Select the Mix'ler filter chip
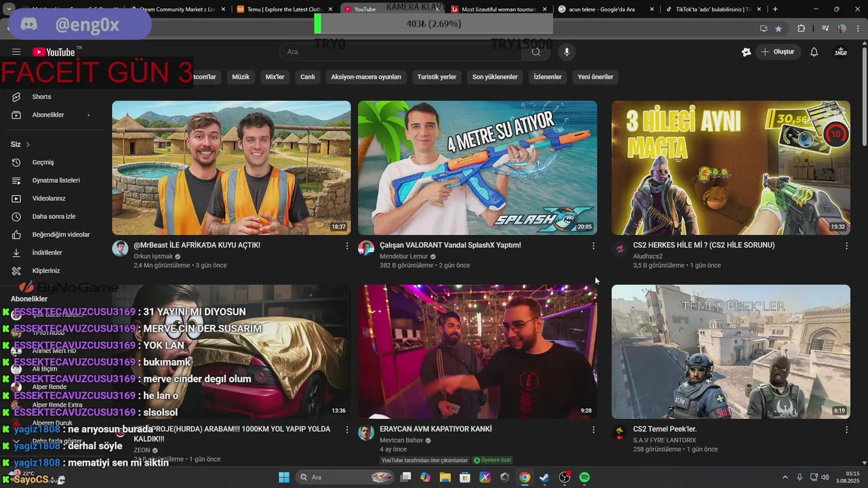Viewport: 868px width, 488px height. click(x=275, y=77)
